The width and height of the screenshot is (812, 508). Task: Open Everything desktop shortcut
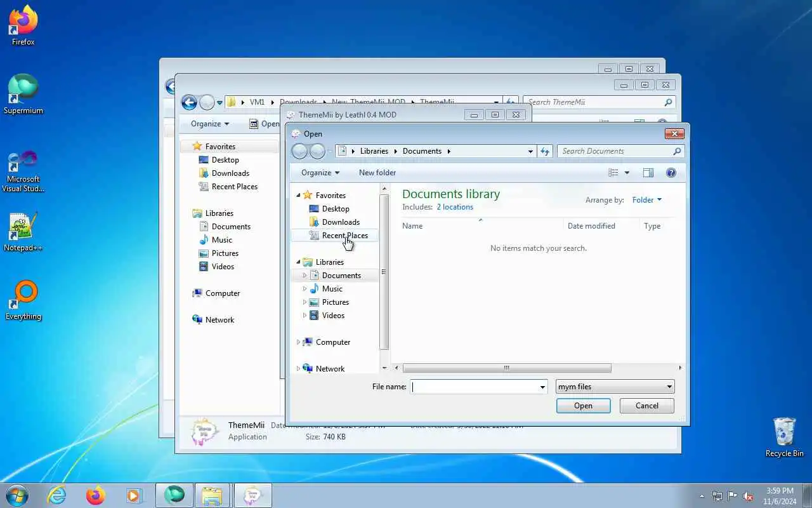[23, 300]
